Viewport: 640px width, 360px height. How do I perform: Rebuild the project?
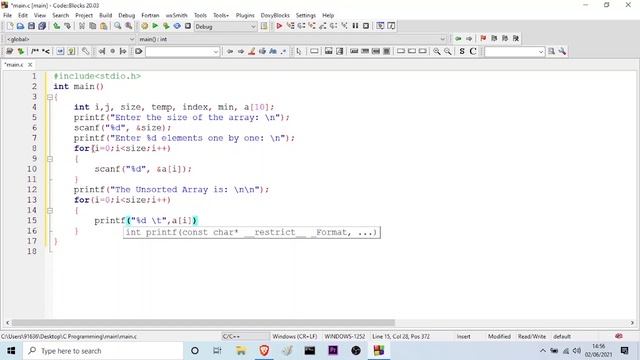(x=177, y=26)
